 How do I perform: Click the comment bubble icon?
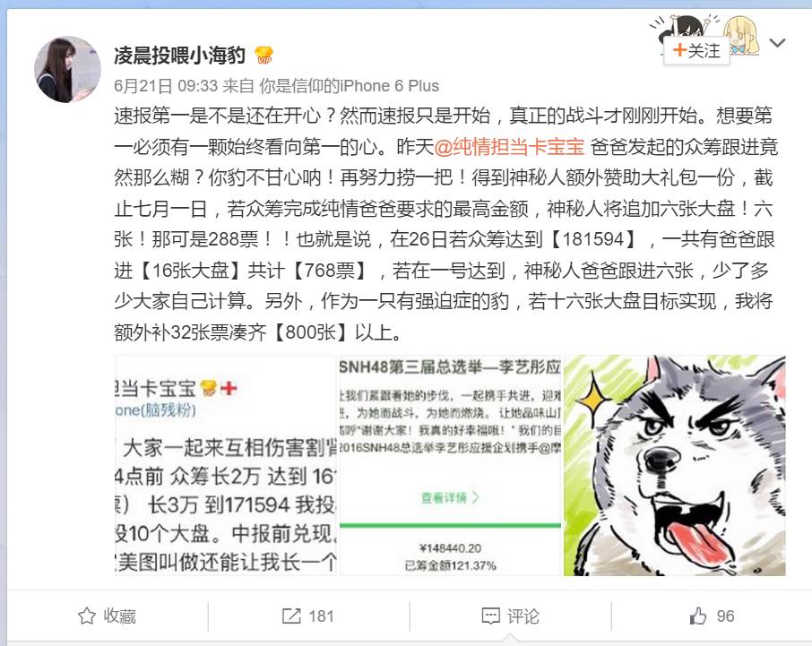point(490,616)
